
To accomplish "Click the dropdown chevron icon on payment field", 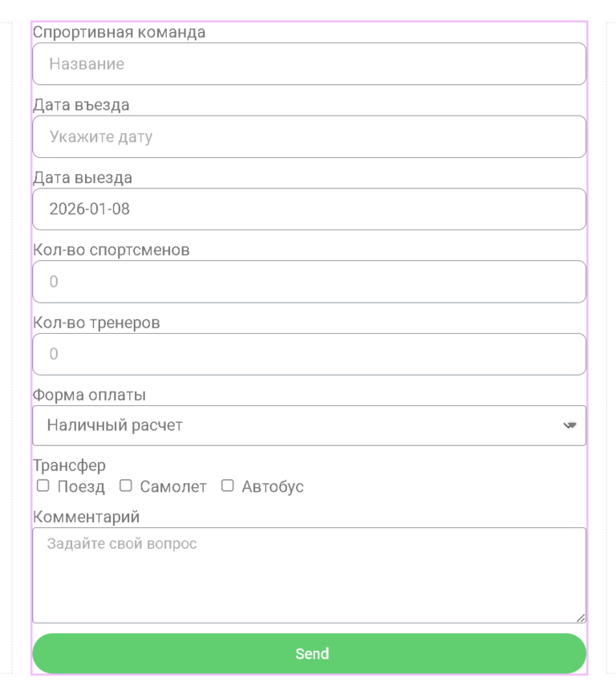I will (571, 425).
